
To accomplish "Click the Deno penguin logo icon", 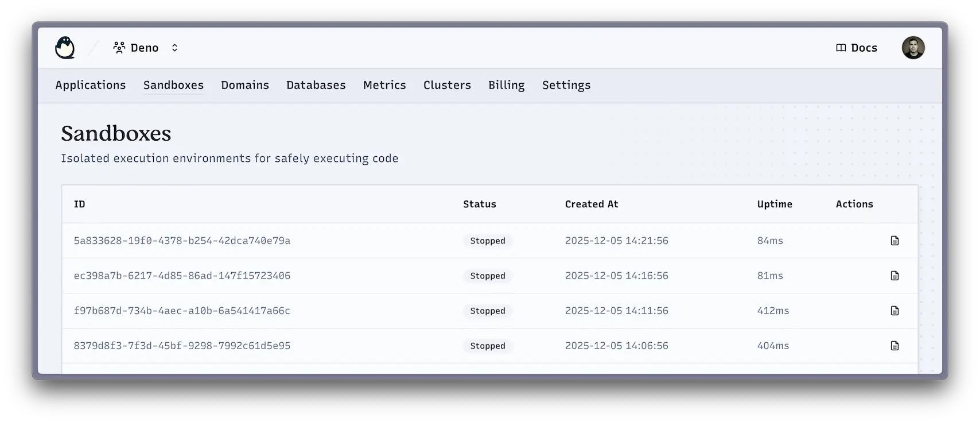I will click(65, 48).
